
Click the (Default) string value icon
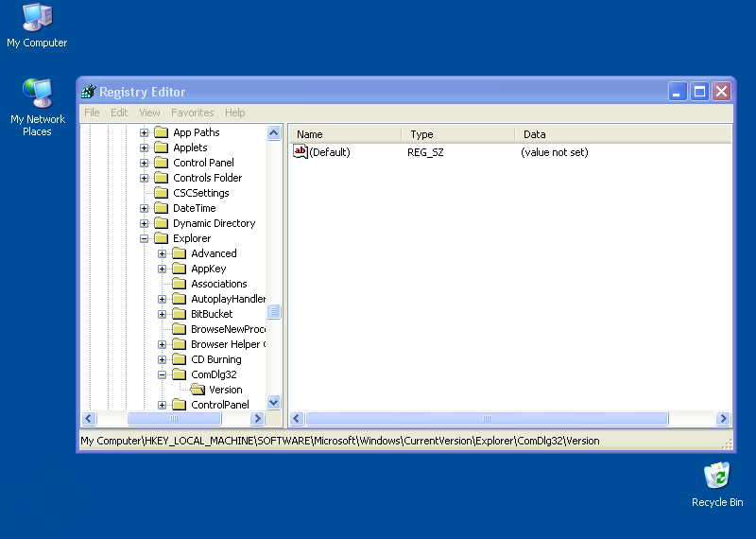click(x=300, y=151)
